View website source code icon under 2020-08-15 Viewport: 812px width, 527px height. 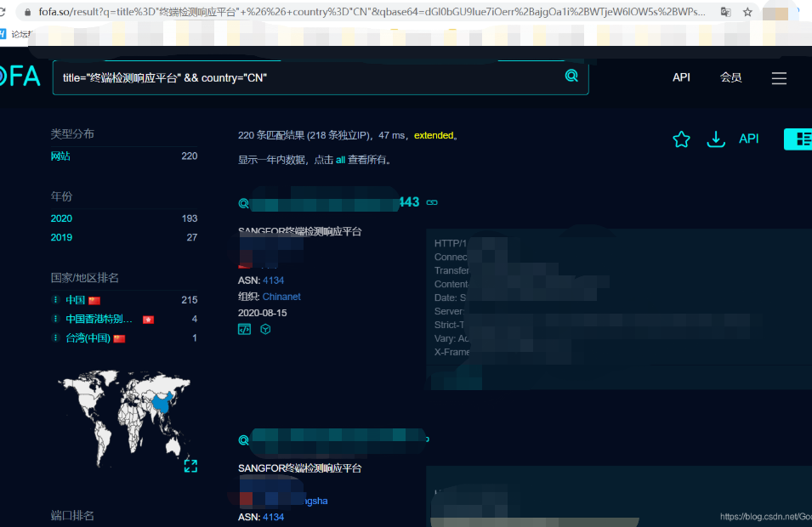pyautogui.click(x=244, y=329)
